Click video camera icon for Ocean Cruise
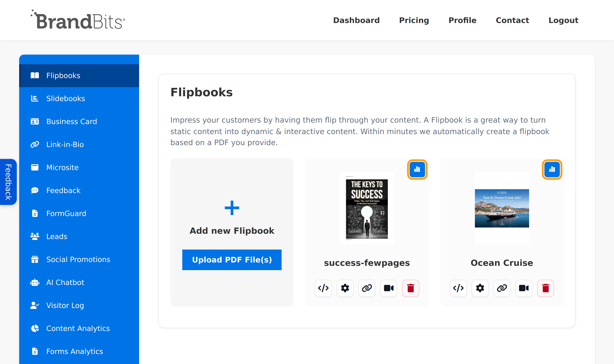The height and width of the screenshot is (364, 614). pos(524,288)
